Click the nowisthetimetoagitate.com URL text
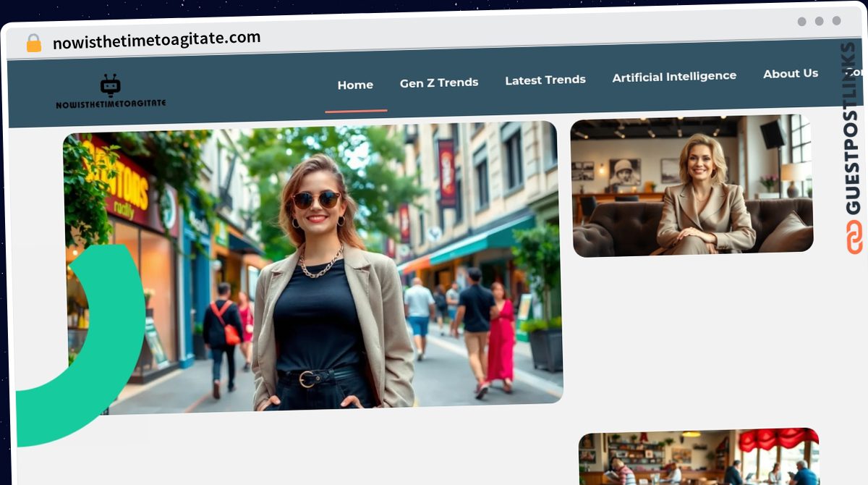The height and width of the screenshot is (485, 868). (156, 40)
